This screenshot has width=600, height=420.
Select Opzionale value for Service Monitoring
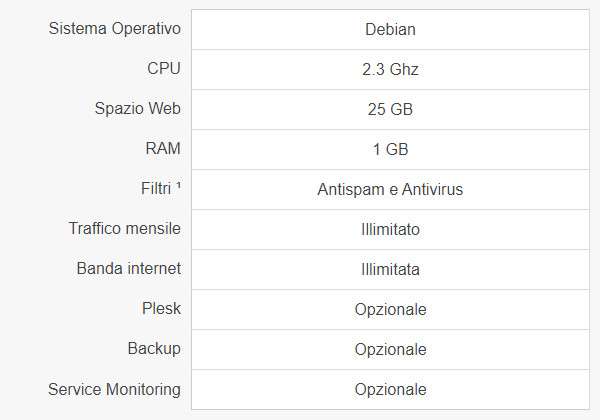(x=390, y=389)
